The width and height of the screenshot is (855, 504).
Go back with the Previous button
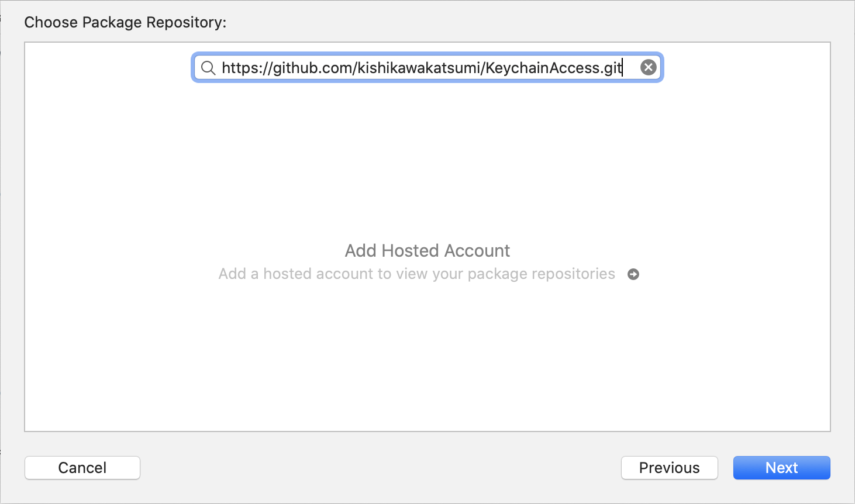click(670, 468)
